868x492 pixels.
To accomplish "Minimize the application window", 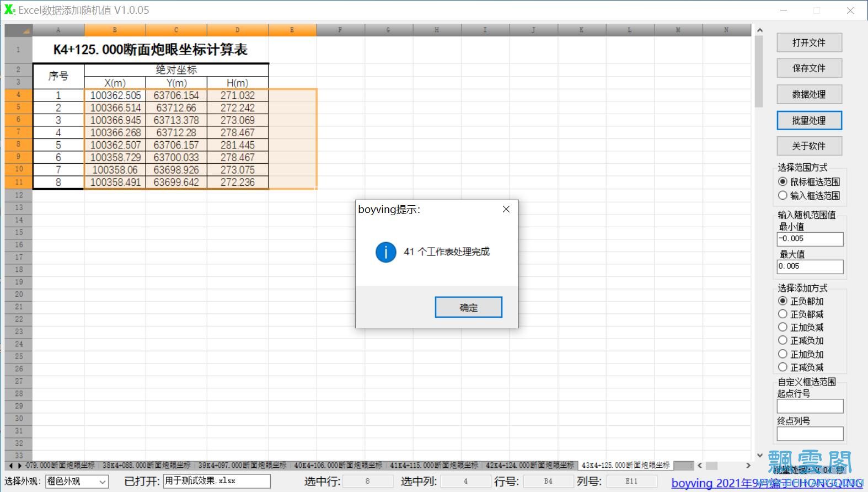I will coord(783,10).
